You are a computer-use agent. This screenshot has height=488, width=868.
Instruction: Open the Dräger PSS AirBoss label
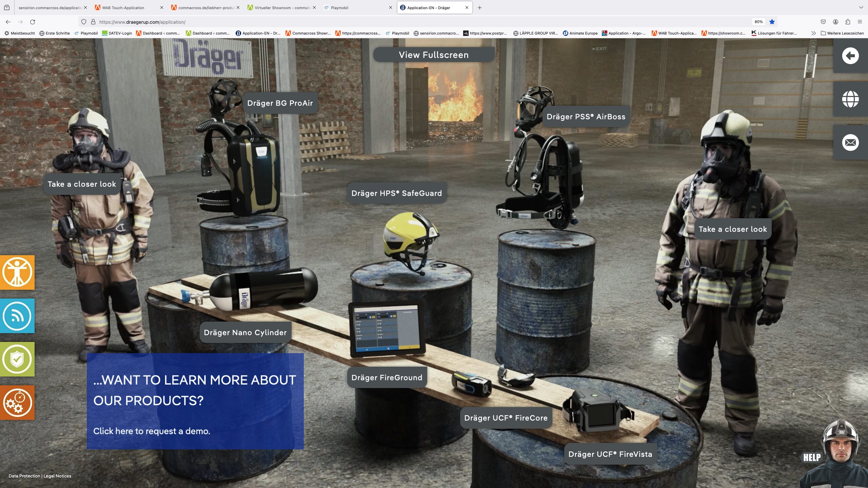586,117
